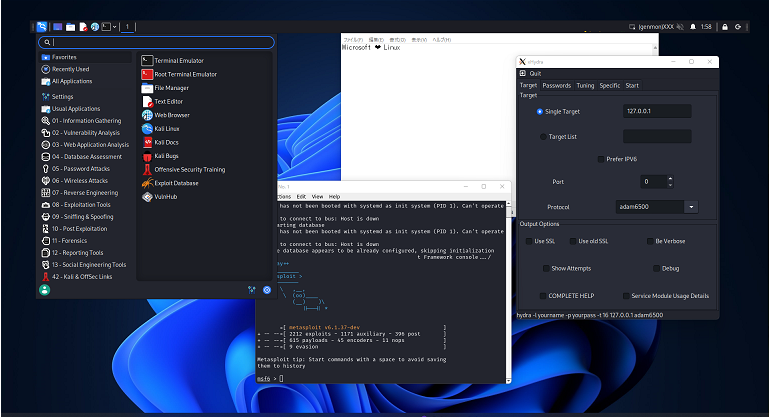This screenshot has width=769, height=417.
Task: Open 42 - Kali & OffSec Links category
Action: (86, 277)
